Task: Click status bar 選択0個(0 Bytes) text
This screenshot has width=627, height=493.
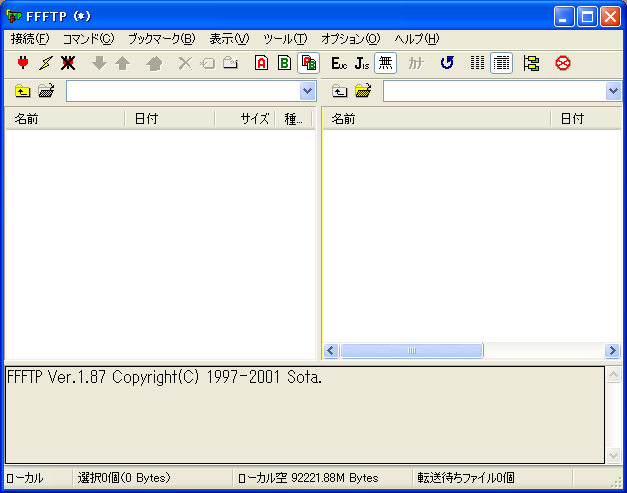Action: (124, 478)
